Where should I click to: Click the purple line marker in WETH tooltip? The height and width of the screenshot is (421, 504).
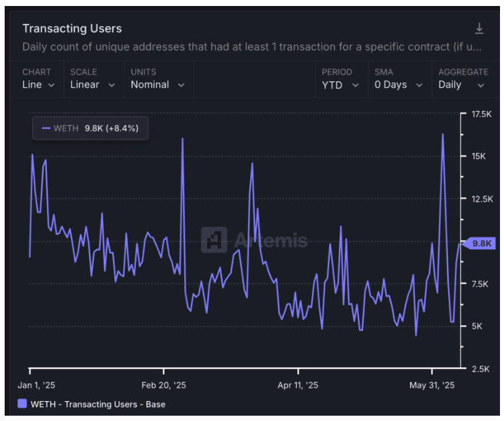coord(46,128)
